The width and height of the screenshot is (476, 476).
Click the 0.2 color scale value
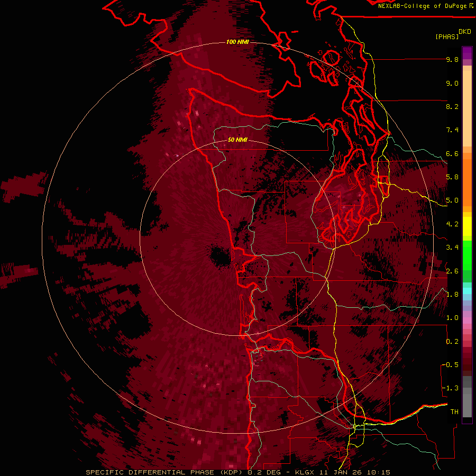pos(452,342)
